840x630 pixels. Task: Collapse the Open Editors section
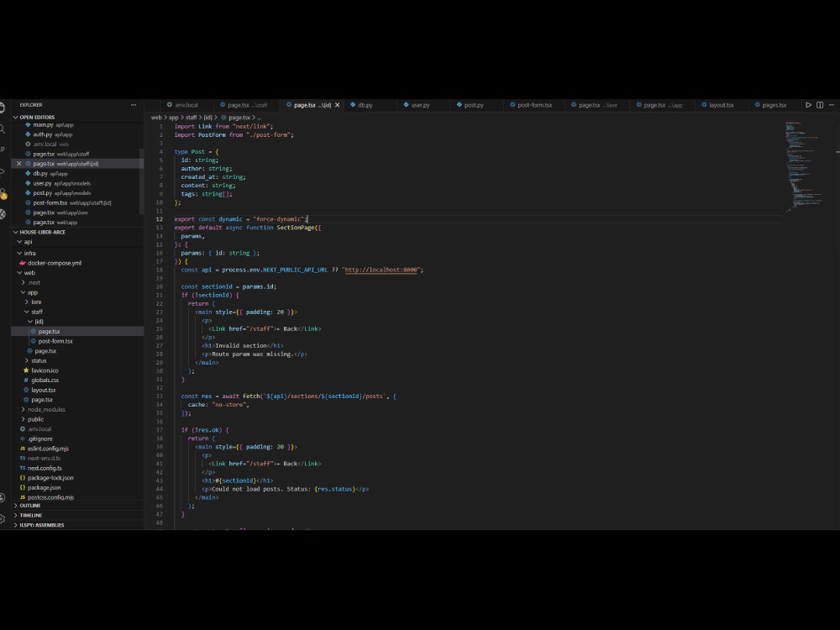(15, 118)
